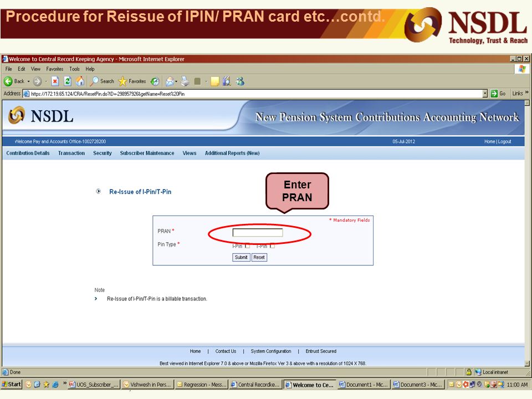The image size is (532, 399).
Task: Click the bullet icon beside Re-Issue of I-Pin/T-Pin
Action: point(99,191)
